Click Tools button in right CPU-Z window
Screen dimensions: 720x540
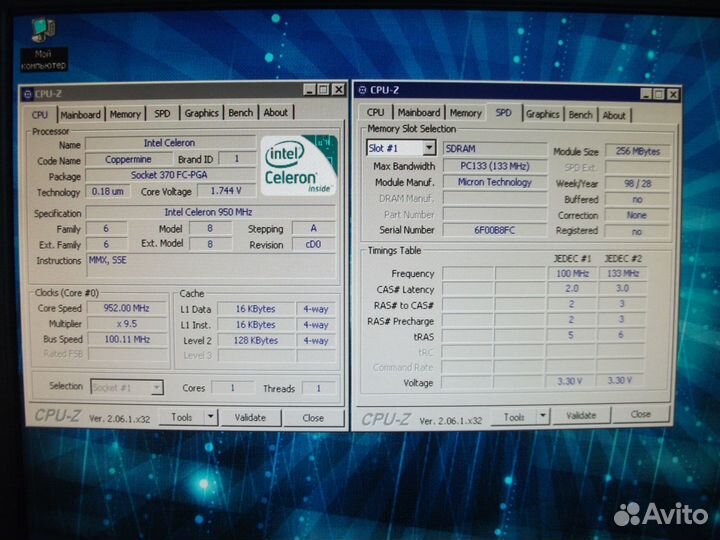514,417
